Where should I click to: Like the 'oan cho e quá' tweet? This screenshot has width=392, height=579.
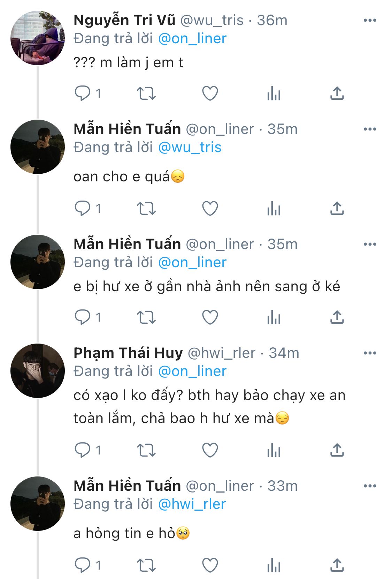pos(210,209)
